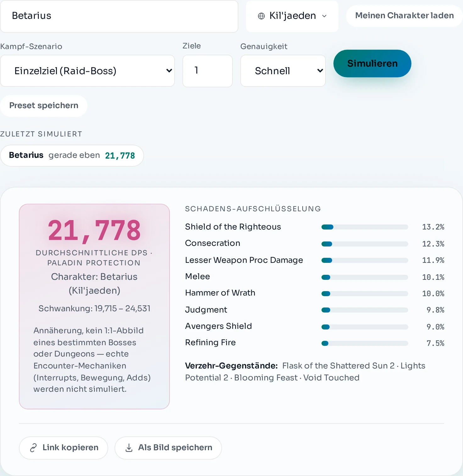Image resolution: width=463 pixels, height=476 pixels.
Task: Click the Schwankung: 19,715 – 24,531 text
Action: 94,308
